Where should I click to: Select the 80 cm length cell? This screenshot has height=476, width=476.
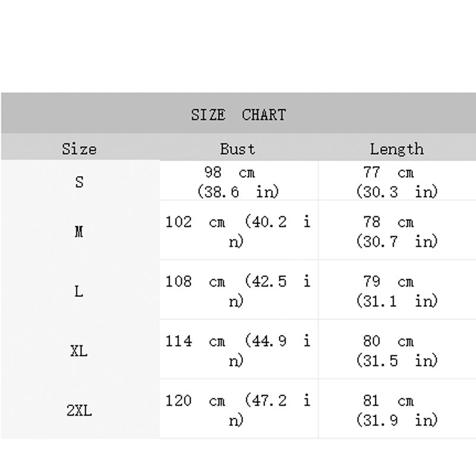point(397,349)
